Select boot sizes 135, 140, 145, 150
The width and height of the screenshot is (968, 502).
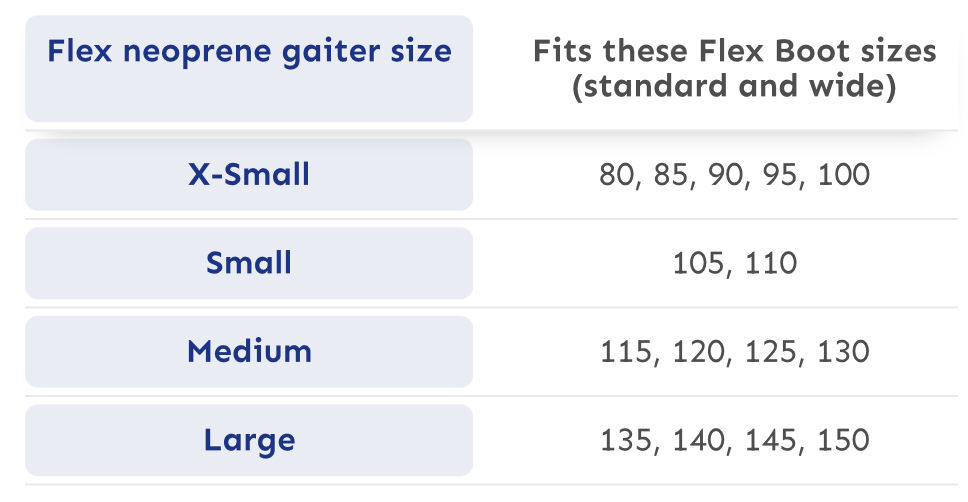point(734,440)
